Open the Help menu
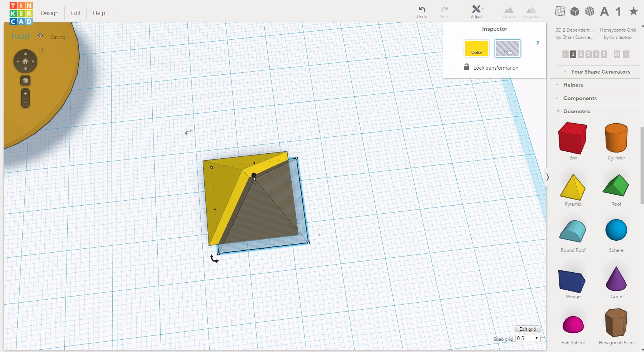Screen dimensions: 644x352 [99, 13]
